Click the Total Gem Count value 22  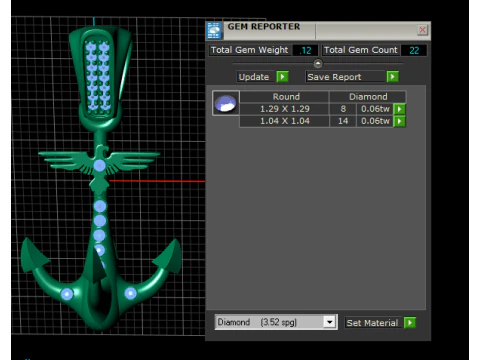point(414,50)
